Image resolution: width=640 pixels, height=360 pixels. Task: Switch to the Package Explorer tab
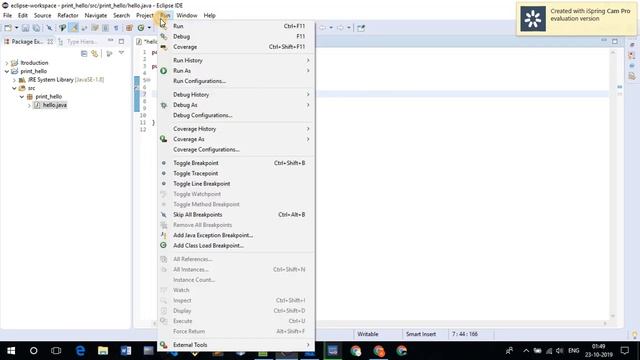(x=28, y=42)
